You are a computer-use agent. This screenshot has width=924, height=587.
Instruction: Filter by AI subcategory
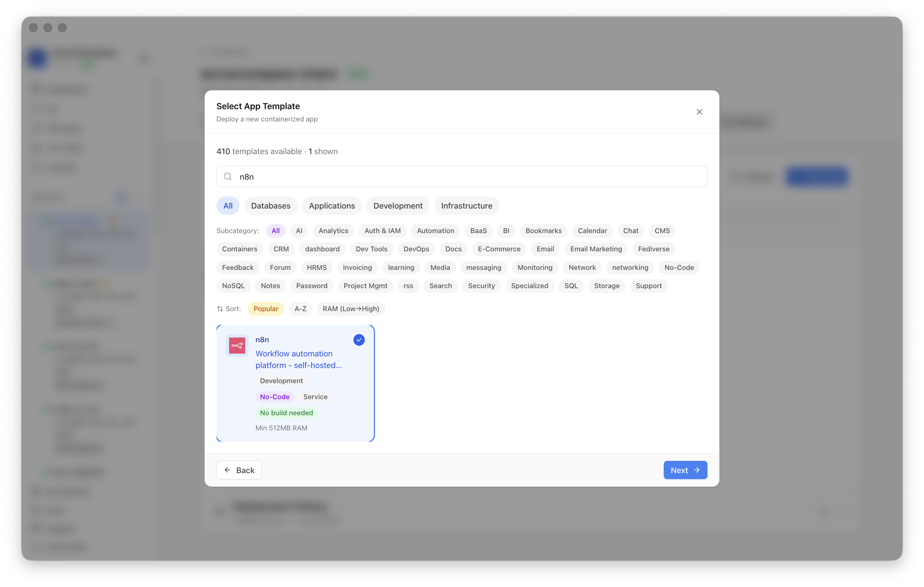[299, 231]
